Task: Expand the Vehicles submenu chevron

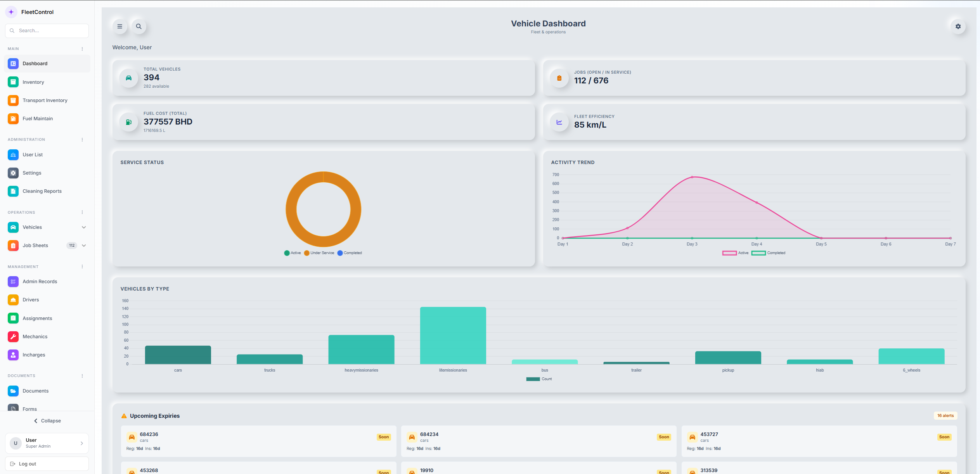Action: click(x=84, y=227)
